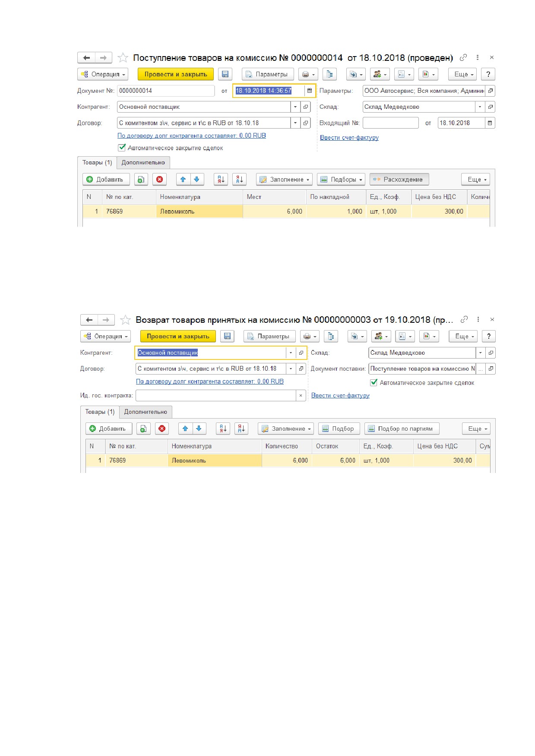Image resolution: width=535 pixels, height=756 pixels.
Task: Click empty Входящий № input field
Action: pos(391,123)
